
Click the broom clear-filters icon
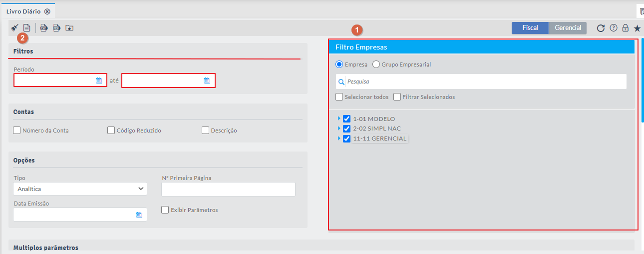(14, 28)
